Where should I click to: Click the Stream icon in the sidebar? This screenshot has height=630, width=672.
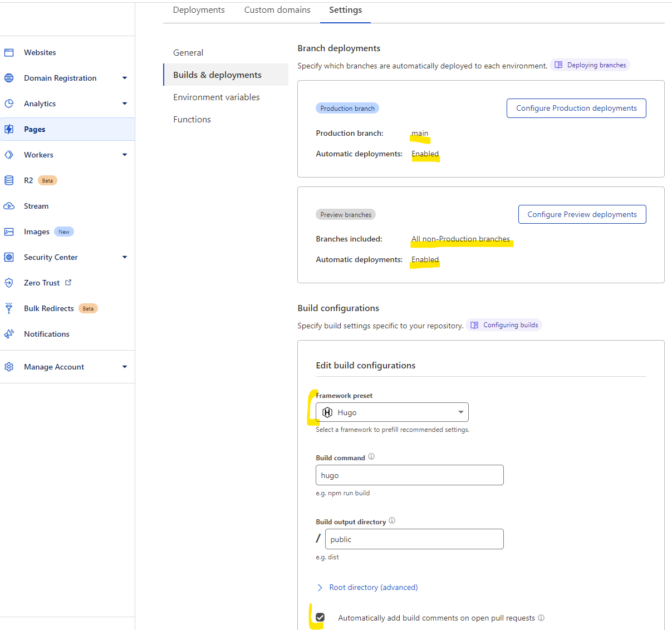pyautogui.click(x=9, y=205)
